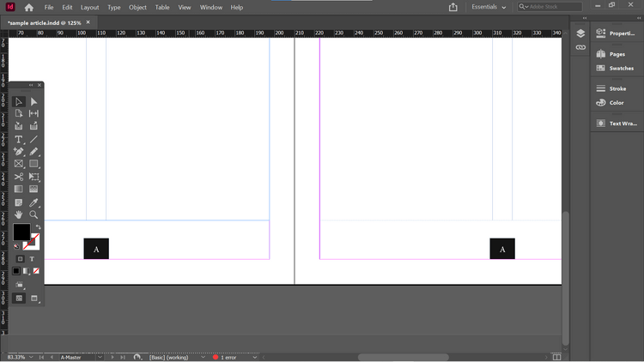Viewport: 644px width, 362px height.
Task: Activate the Hand tool
Action: click(19, 214)
